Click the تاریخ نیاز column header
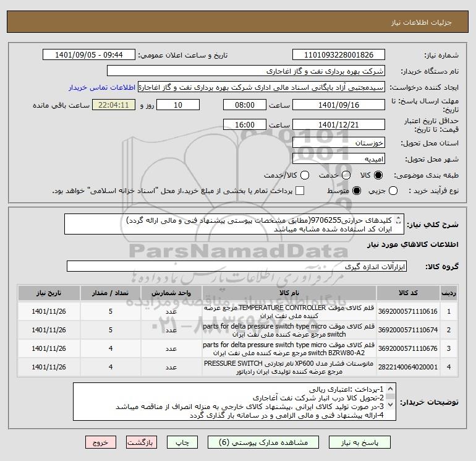The height and width of the screenshot is (461, 476). 49,293
